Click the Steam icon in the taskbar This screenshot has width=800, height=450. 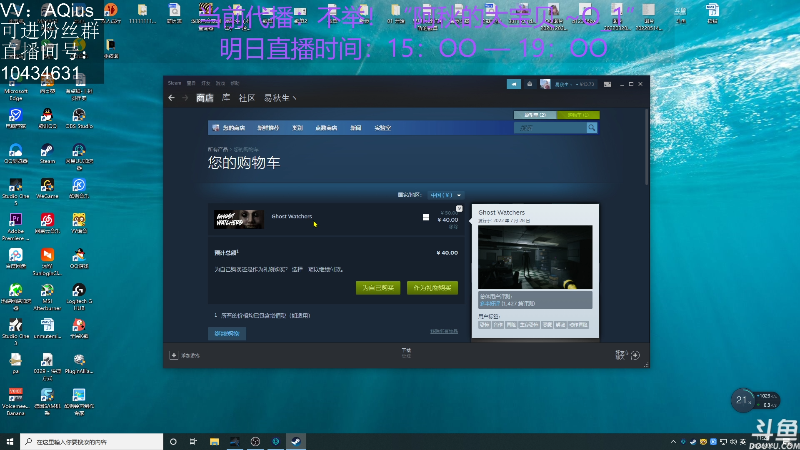296,441
